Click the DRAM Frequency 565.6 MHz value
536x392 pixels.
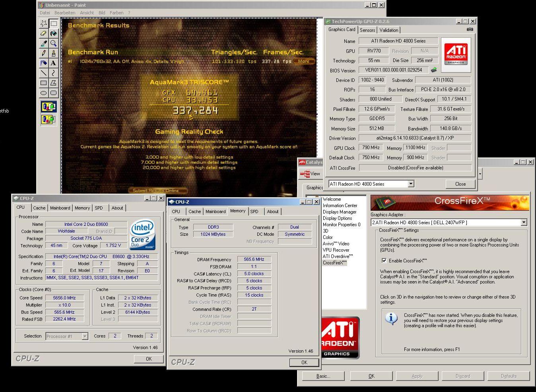254,259
